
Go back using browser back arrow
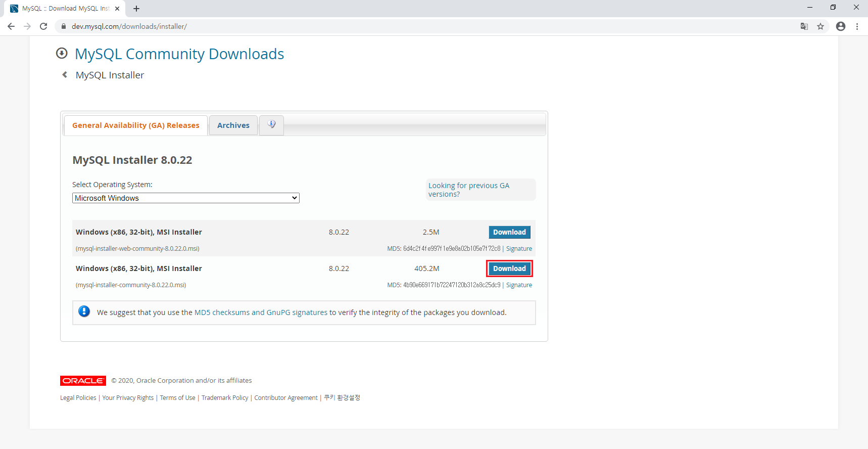click(11, 26)
